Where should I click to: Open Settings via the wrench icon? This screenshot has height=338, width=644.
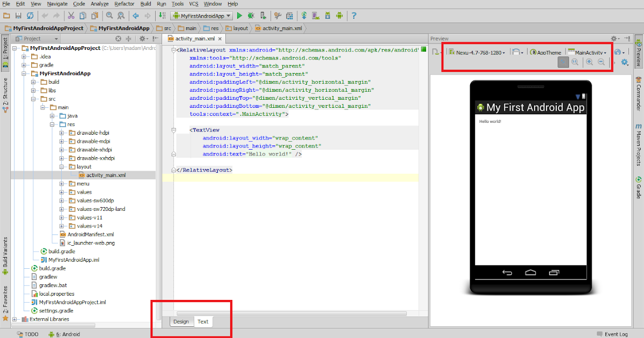pyautogui.click(x=277, y=16)
